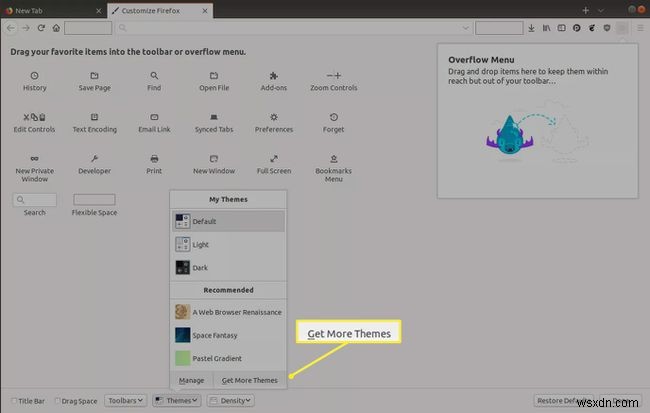650x413 pixels.
Task: Select the History item icon
Action: coord(34,75)
